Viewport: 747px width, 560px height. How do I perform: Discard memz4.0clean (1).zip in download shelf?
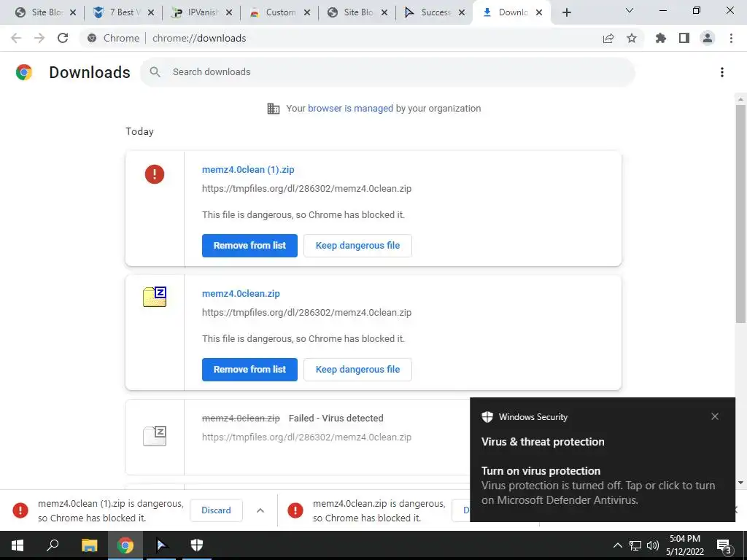[x=216, y=510]
